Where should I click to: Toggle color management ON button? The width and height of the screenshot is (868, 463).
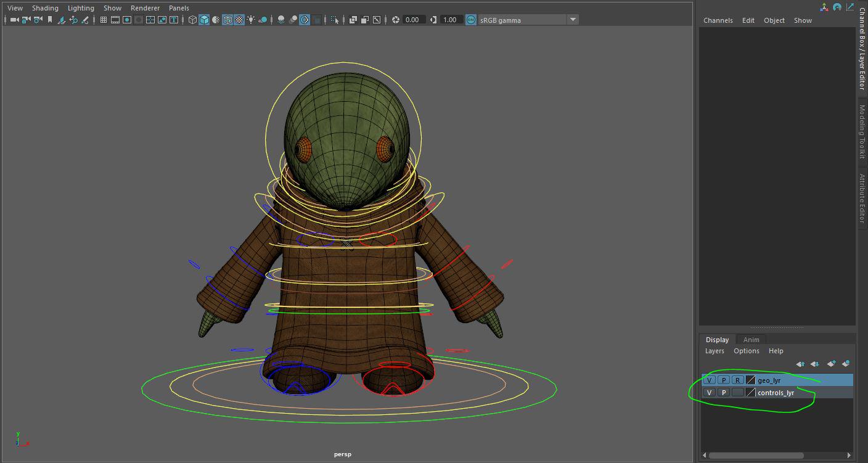(x=471, y=20)
